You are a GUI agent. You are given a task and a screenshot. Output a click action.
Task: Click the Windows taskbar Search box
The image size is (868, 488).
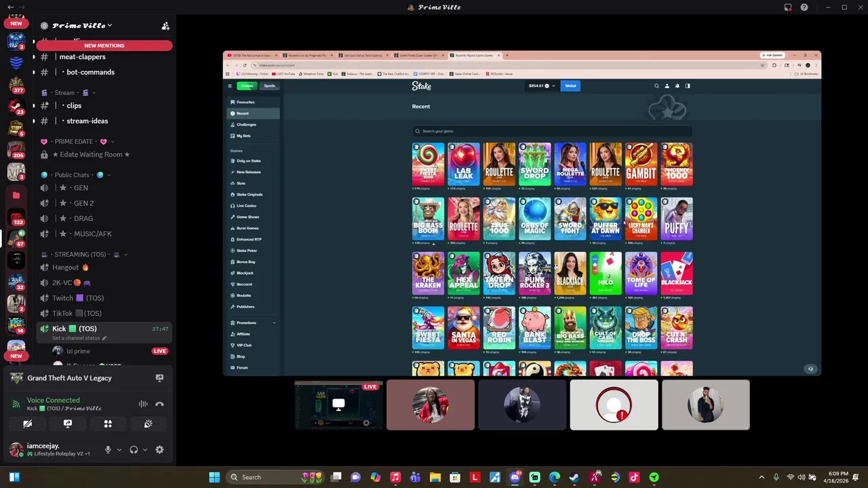click(274, 477)
